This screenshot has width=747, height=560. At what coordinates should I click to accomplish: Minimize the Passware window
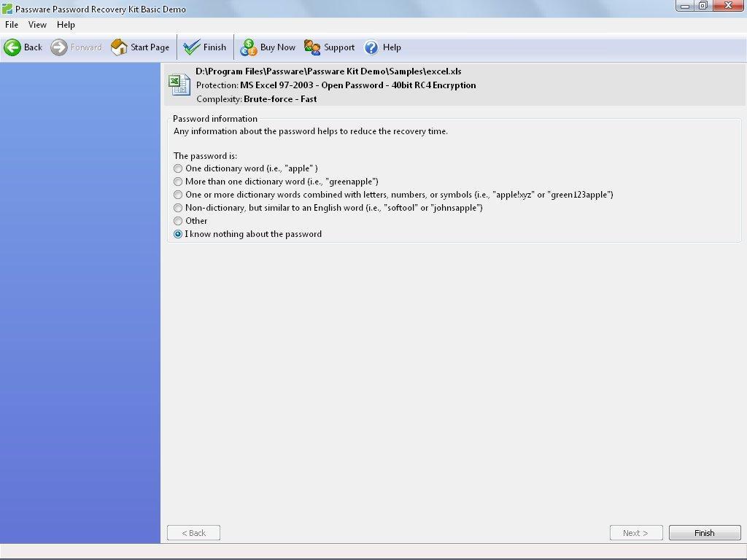[684, 6]
